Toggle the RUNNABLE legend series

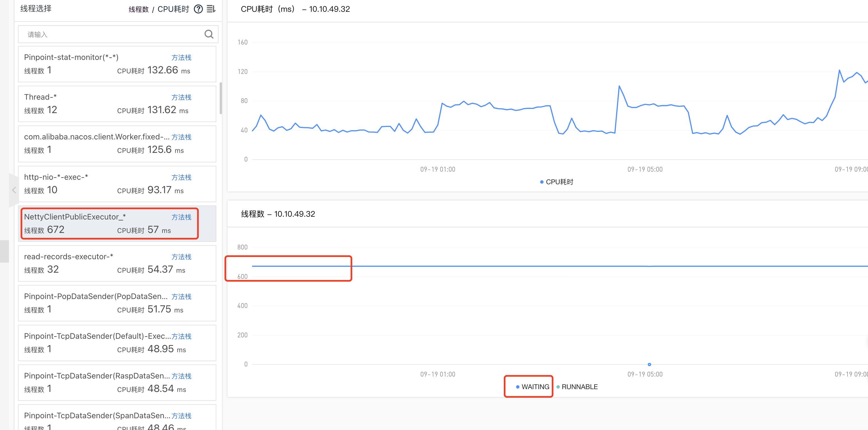tap(577, 387)
